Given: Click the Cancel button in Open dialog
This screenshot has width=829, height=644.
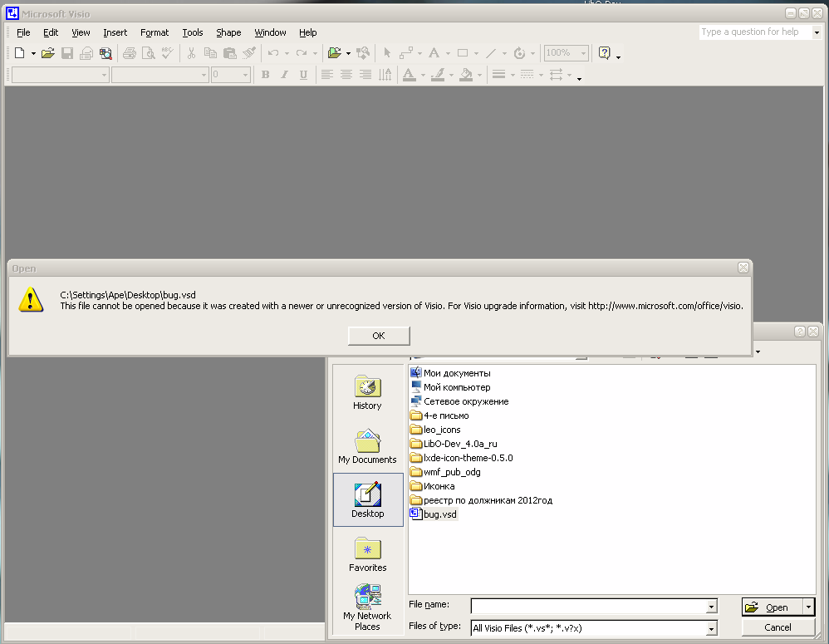Looking at the screenshot, I should click(777, 627).
